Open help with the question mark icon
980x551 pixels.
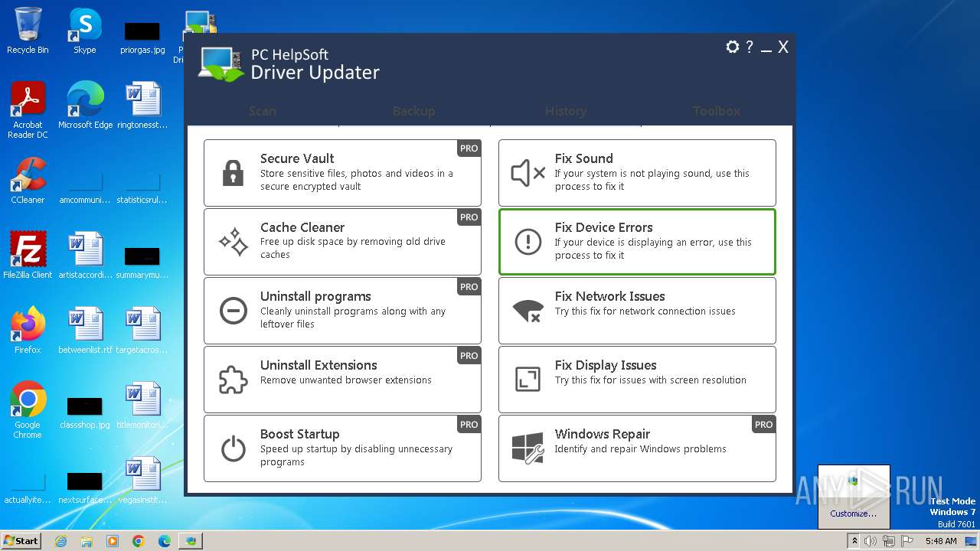pos(750,47)
